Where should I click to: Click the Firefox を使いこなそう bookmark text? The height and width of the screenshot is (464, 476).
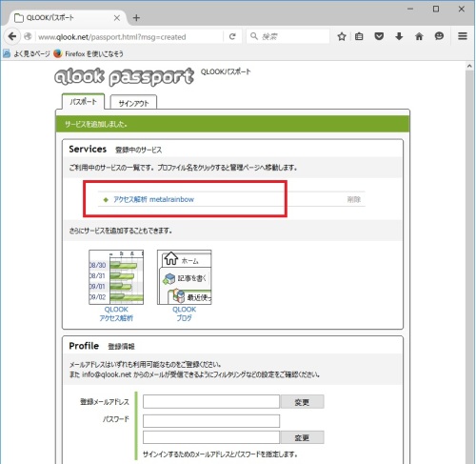coord(94,53)
